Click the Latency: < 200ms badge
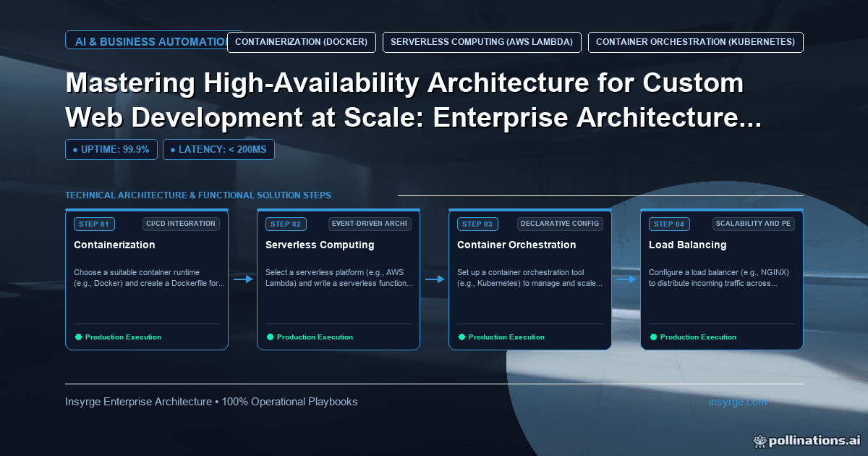868x456 pixels. click(x=218, y=149)
